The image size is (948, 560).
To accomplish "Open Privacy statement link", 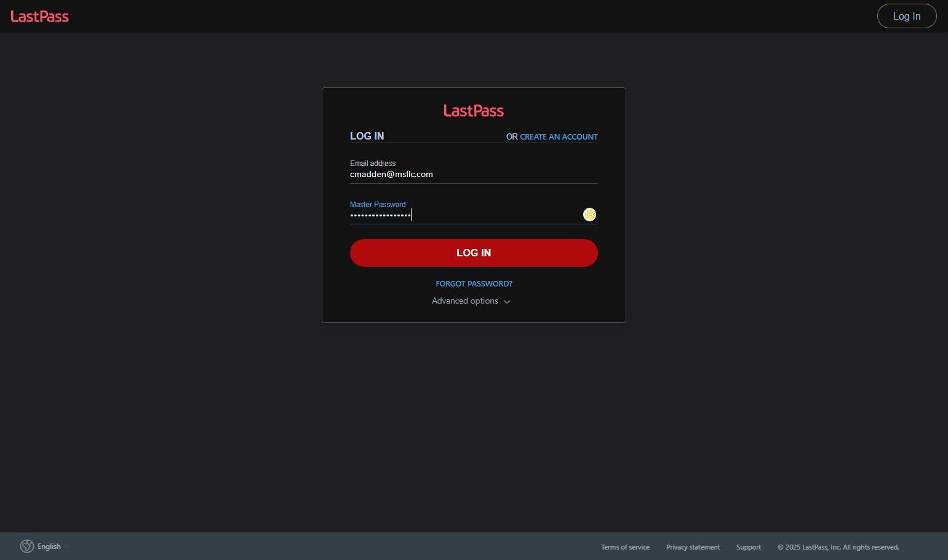I will click(x=693, y=547).
